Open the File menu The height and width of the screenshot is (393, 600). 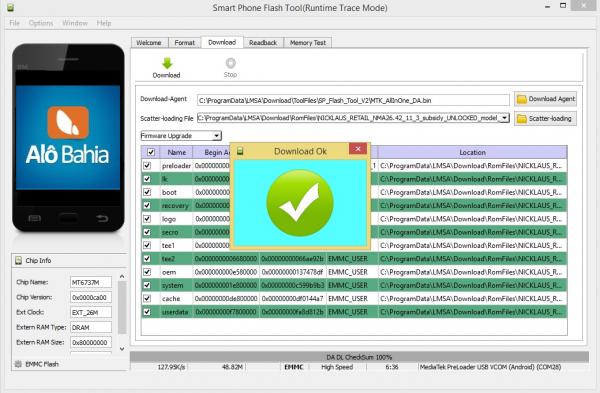[15, 23]
